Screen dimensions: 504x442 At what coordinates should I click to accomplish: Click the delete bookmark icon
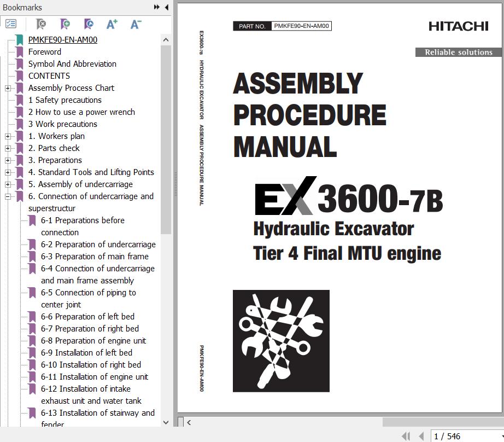41,24
